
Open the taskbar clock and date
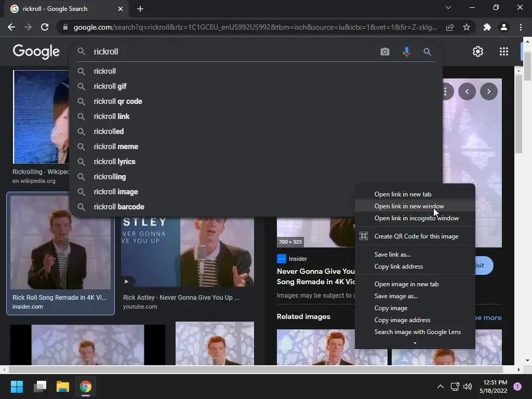click(493, 387)
